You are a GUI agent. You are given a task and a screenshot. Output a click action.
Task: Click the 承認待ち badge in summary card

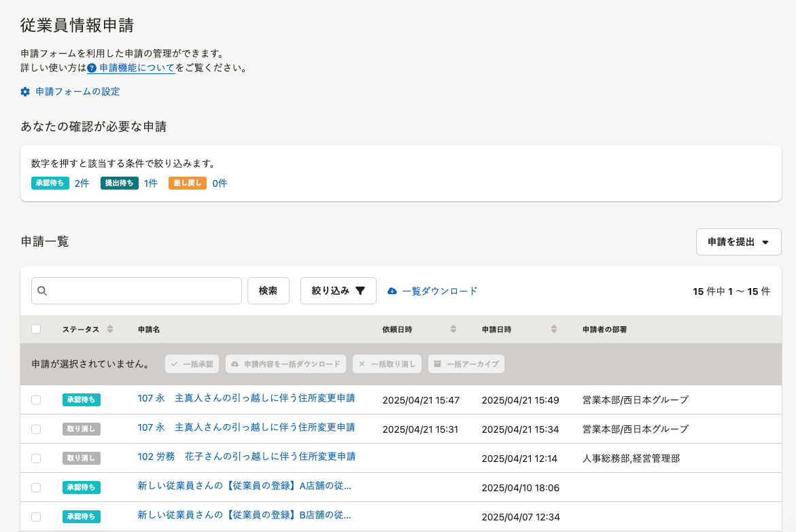pos(50,183)
